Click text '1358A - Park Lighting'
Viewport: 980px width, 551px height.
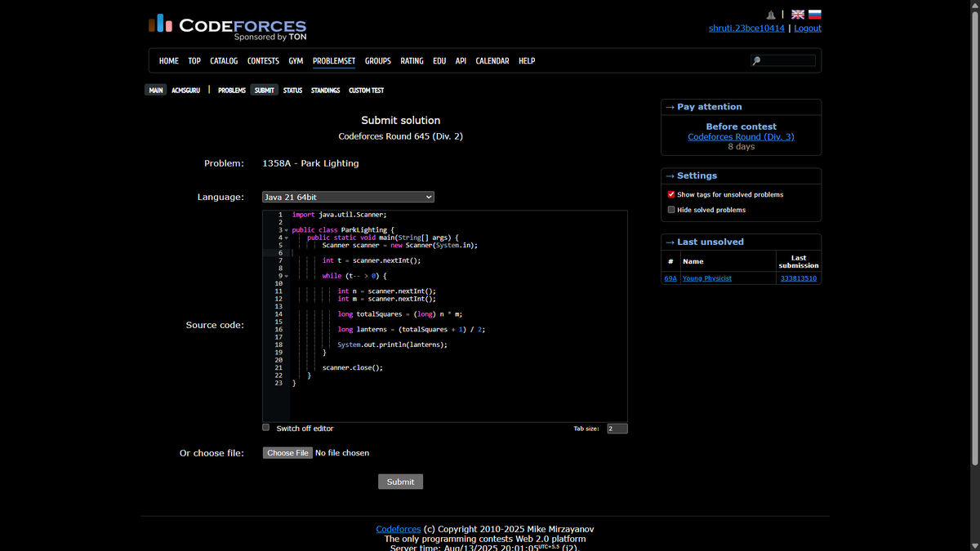(x=310, y=163)
